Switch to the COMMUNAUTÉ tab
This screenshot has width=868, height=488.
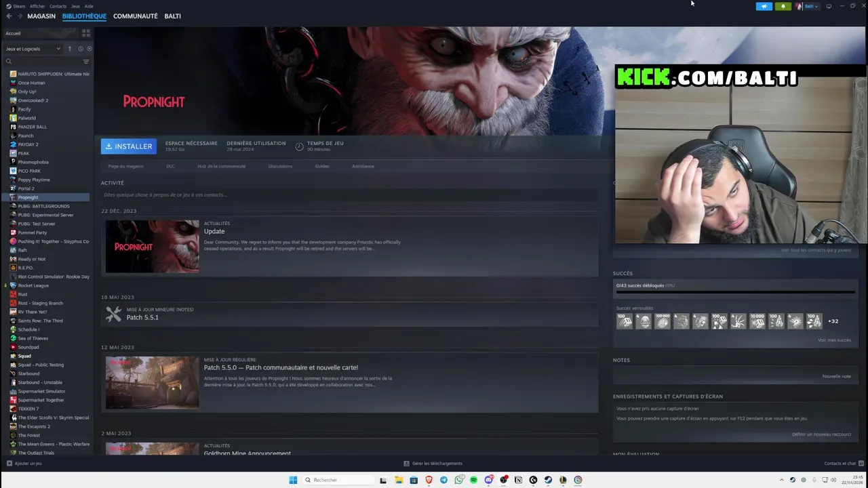136,16
